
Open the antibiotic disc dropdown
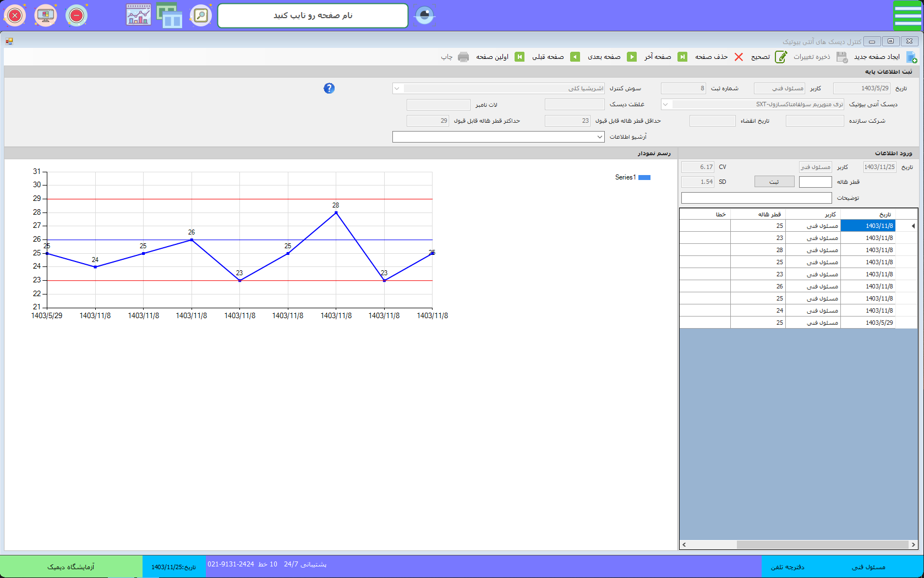666,105
